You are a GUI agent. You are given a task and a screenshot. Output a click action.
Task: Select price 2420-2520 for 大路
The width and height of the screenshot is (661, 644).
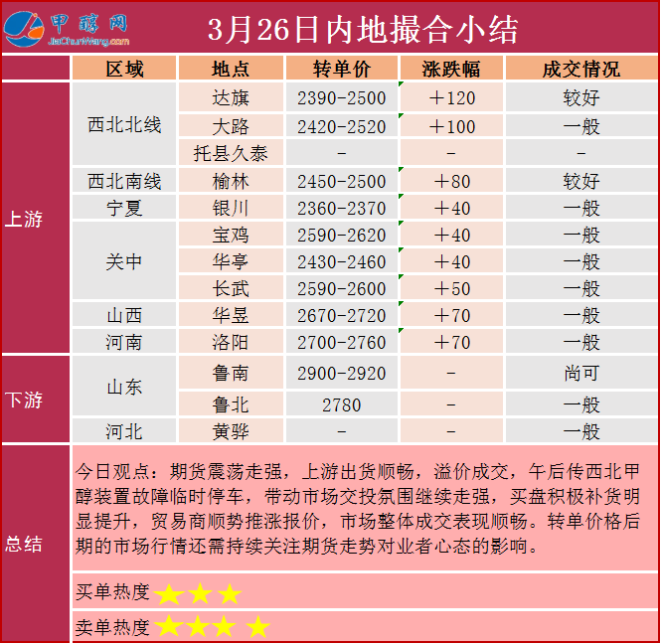[x=342, y=126]
